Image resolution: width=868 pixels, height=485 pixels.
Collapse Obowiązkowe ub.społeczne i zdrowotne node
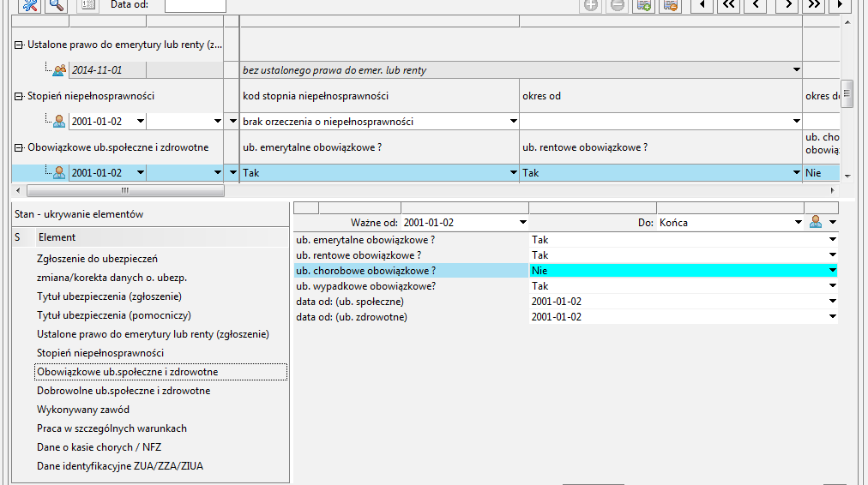point(19,147)
